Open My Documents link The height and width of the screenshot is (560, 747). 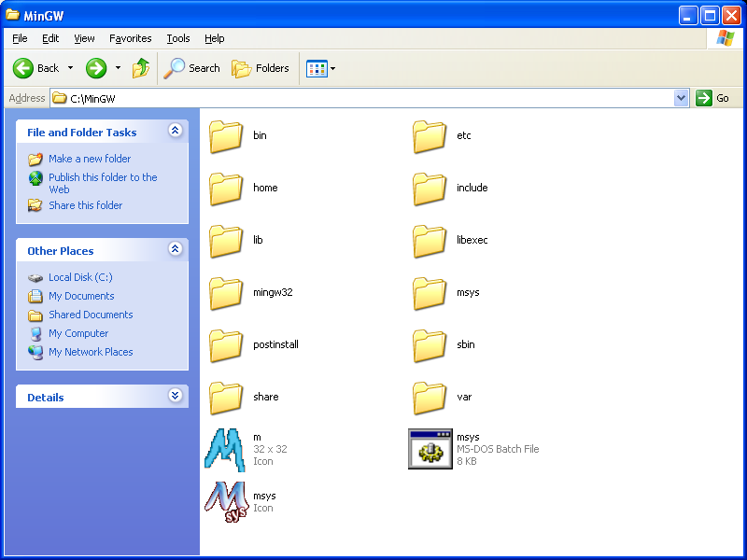click(81, 296)
